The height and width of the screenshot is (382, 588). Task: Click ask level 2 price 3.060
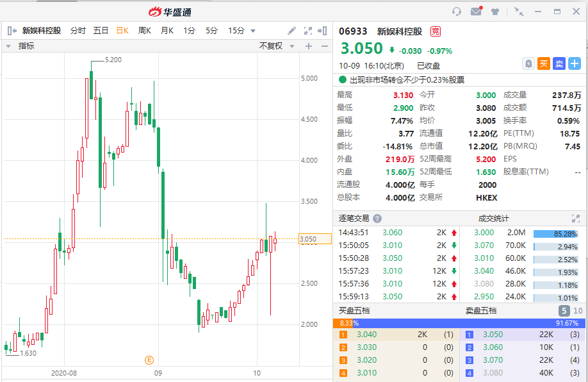(493, 347)
